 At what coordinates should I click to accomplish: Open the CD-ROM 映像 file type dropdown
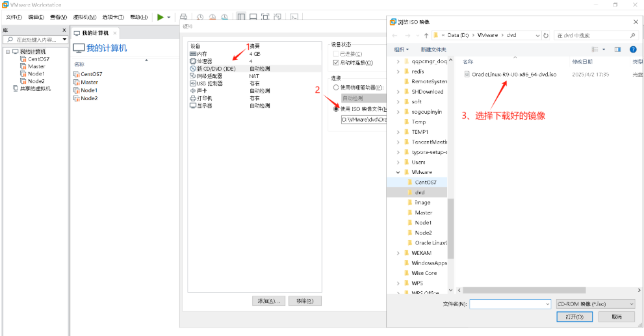(595, 304)
